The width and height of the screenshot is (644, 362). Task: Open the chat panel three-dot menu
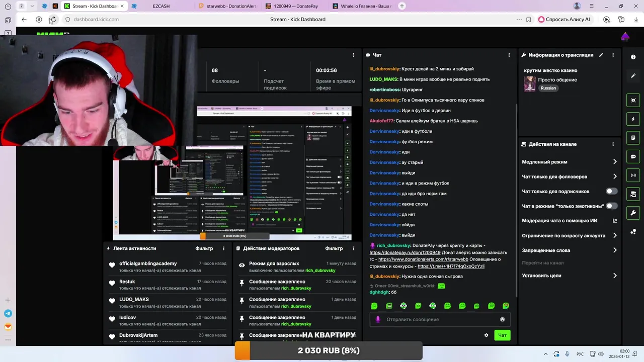point(509,55)
